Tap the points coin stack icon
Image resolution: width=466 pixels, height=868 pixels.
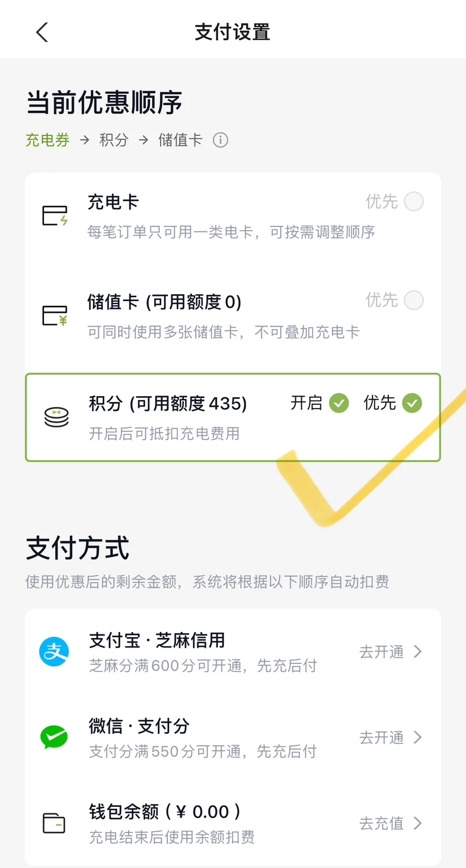(56, 417)
